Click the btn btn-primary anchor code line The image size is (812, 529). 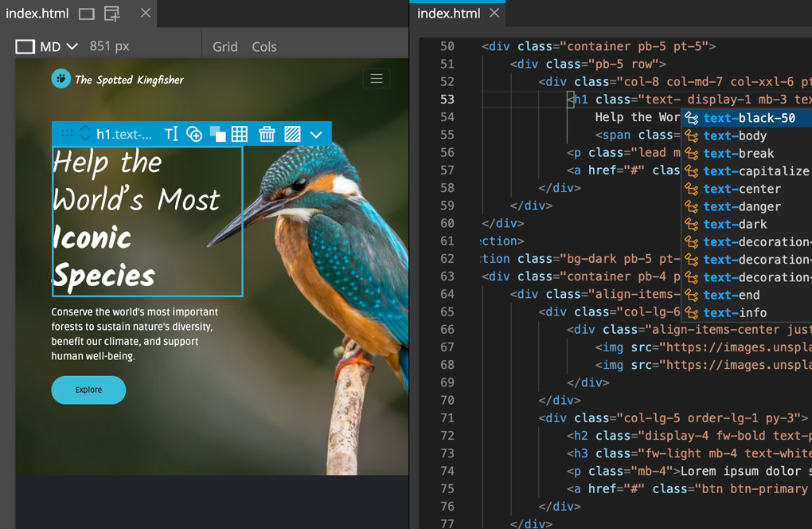pyautogui.click(x=689, y=488)
